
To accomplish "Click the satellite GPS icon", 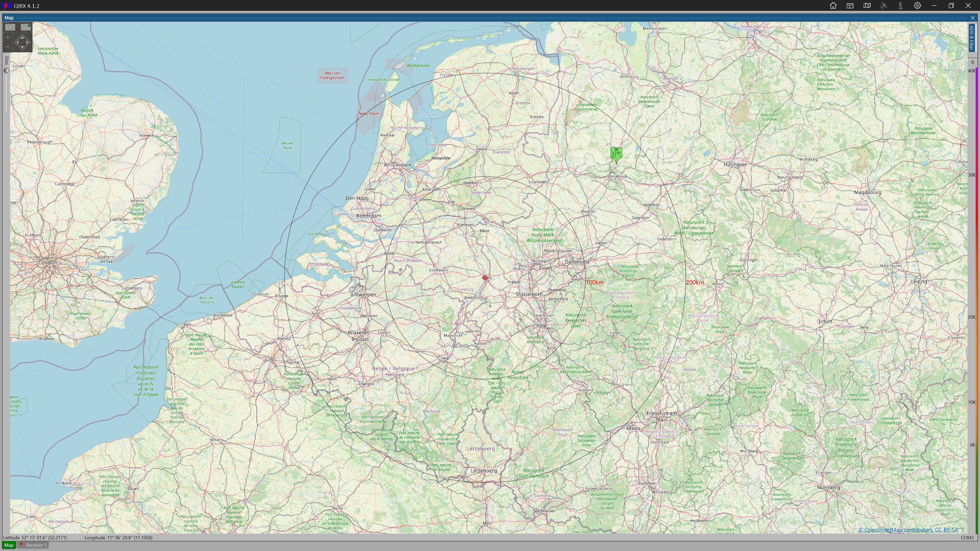I will 884,6.
